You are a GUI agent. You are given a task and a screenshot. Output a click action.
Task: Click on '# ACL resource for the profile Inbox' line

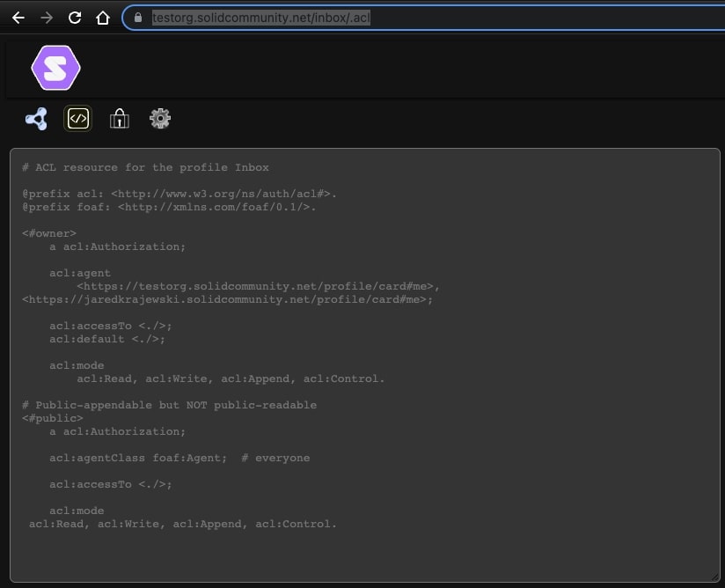click(145, 167)
